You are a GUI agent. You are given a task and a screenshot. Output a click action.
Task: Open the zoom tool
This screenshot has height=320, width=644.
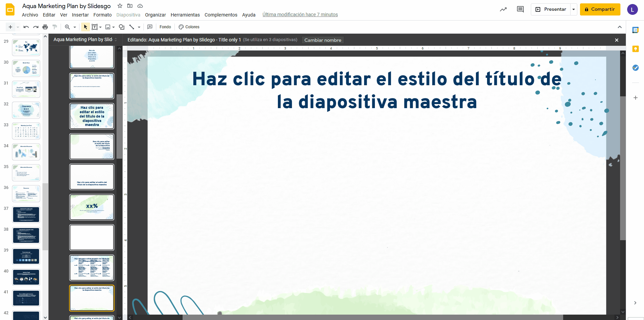point(67,27)
